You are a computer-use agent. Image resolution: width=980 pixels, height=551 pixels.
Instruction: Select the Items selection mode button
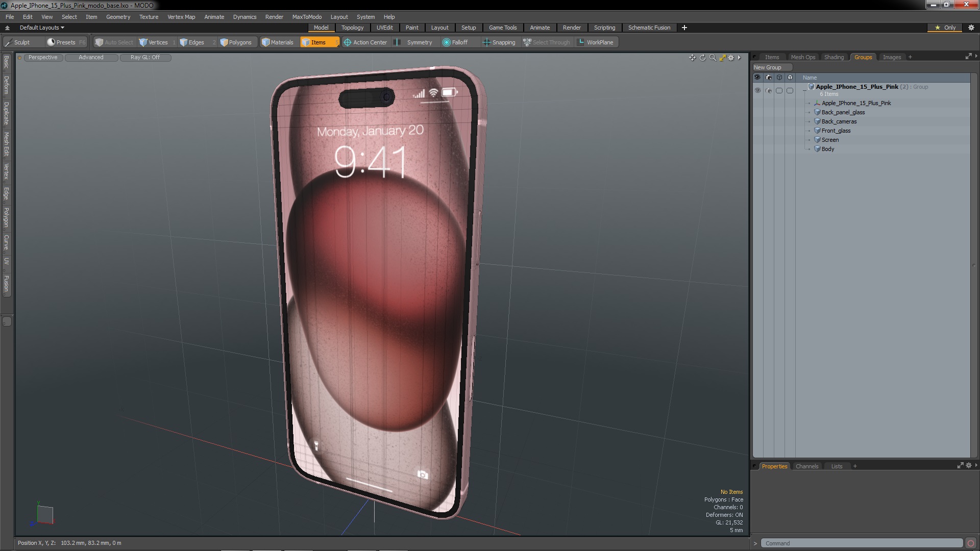point(319,42)
